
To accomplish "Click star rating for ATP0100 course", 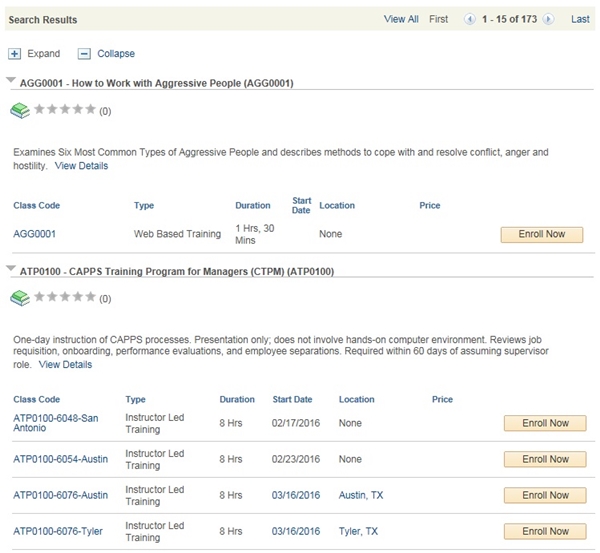I will point(65,297).
